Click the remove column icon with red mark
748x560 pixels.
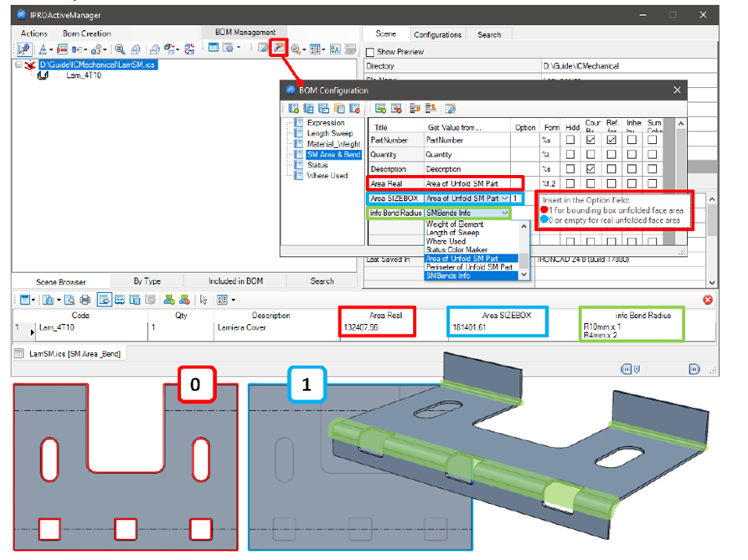click(396, 109)
